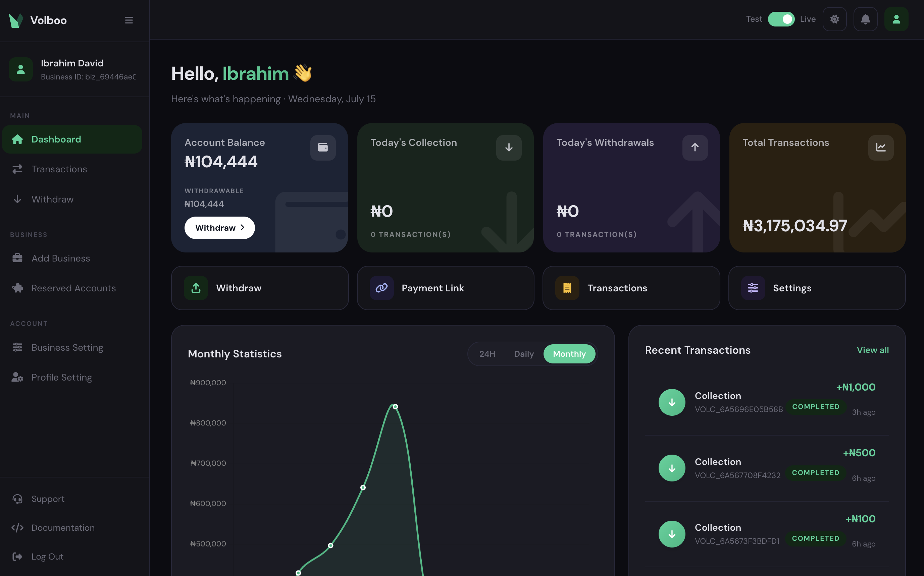Click the Reserved Accounts piggy bank icon
Screen dimensions: 924x576
point(17,288)
